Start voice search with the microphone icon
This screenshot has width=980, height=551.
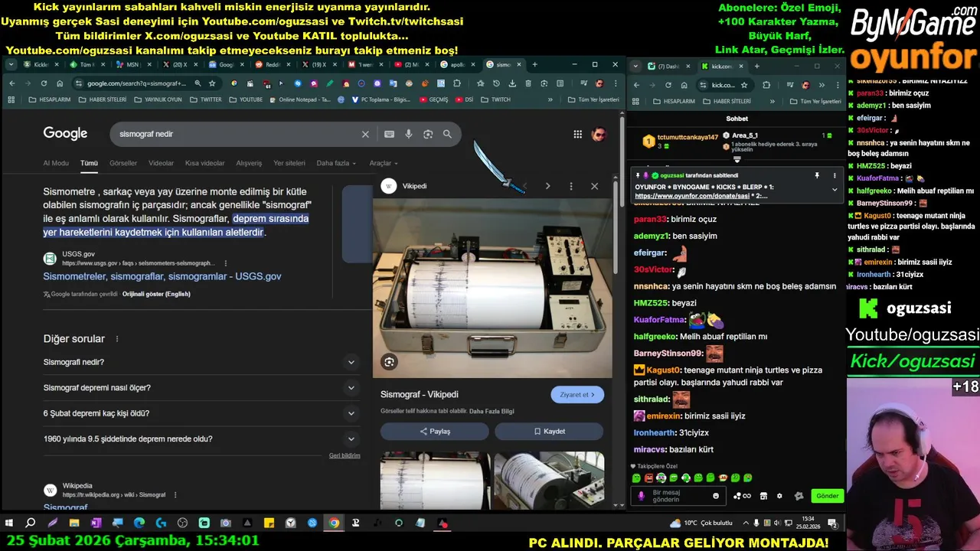[x=409, y=134]
